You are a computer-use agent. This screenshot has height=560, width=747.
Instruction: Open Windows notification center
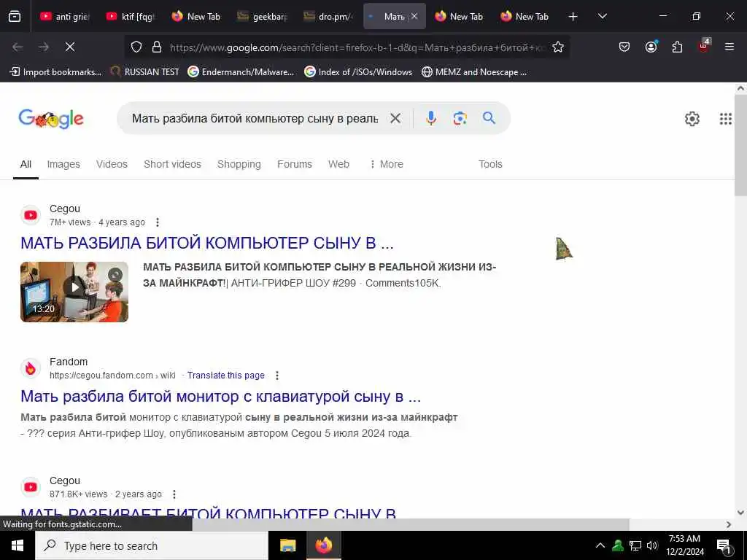click(724, 546)
